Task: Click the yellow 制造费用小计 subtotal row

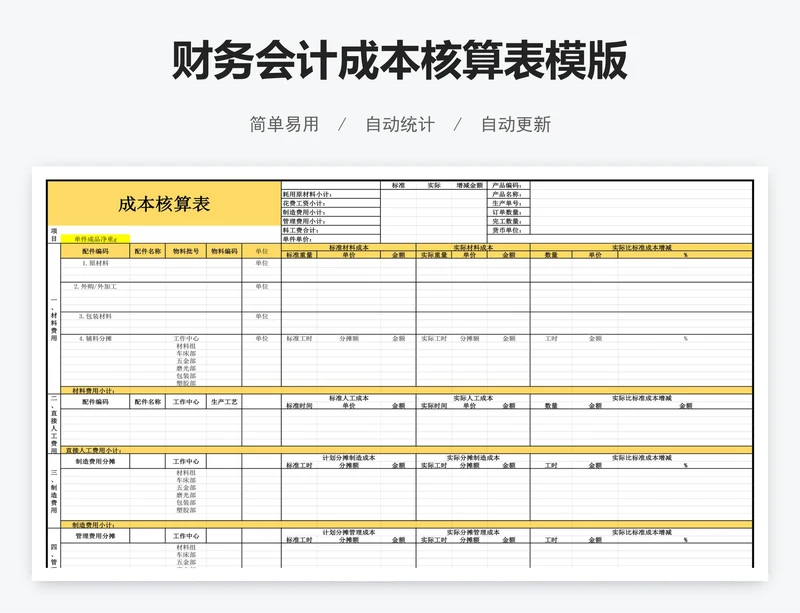Action: [x=406, y=525]
